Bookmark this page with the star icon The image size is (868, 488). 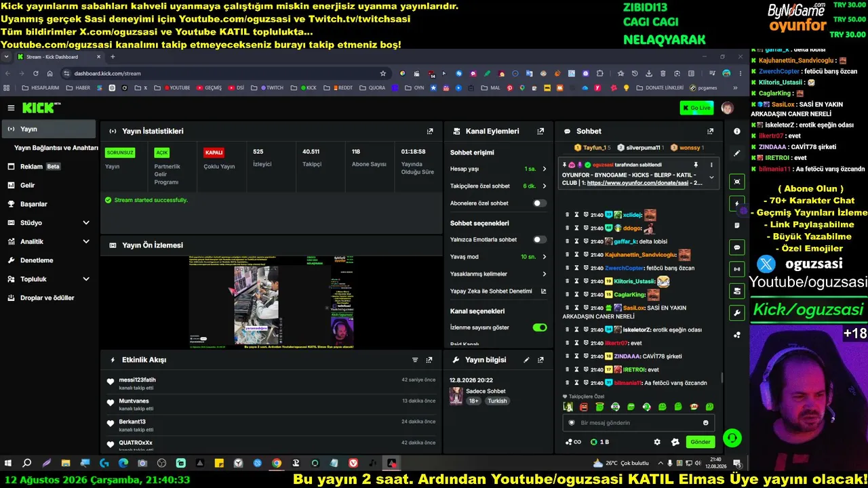coord(383,73)
